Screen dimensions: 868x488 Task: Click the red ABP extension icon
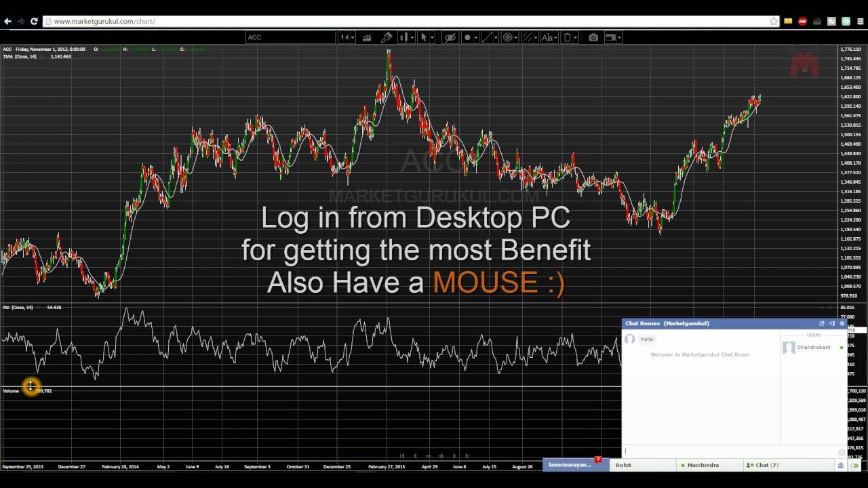[x=803, y=21]
